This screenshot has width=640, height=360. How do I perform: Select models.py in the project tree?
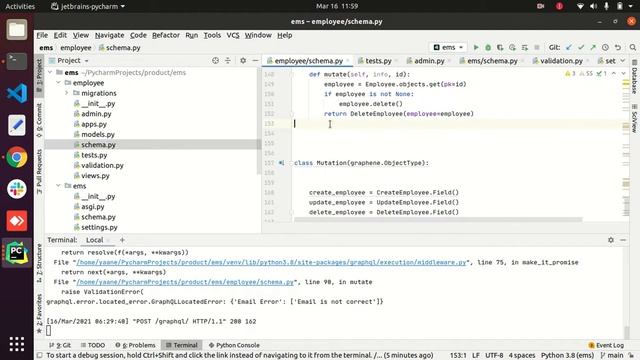point(98,134)
